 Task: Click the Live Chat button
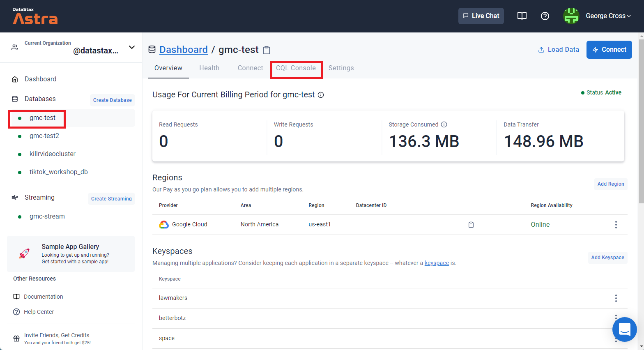pyautogui.click(x=481, y=16)
